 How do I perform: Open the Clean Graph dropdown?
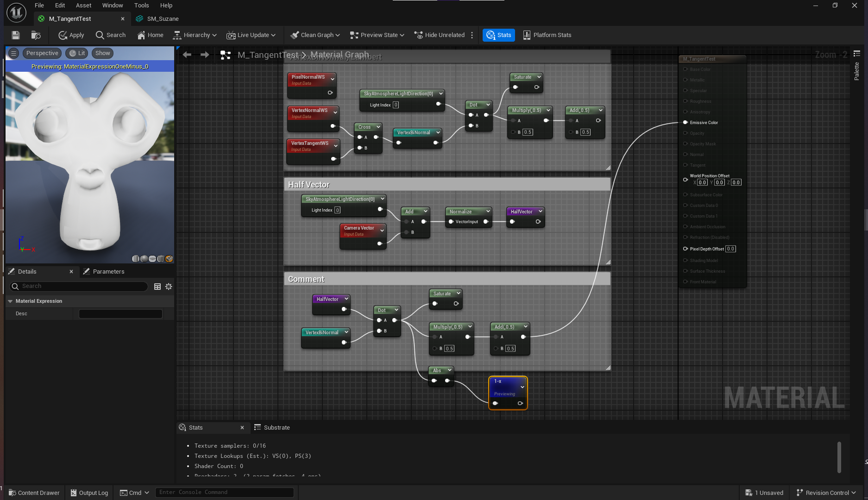(315, 35)
